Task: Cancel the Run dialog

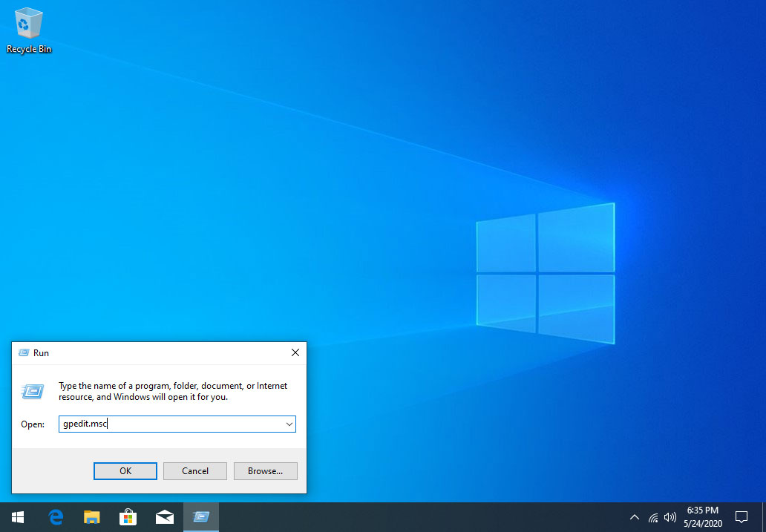Action: (194, 470)
